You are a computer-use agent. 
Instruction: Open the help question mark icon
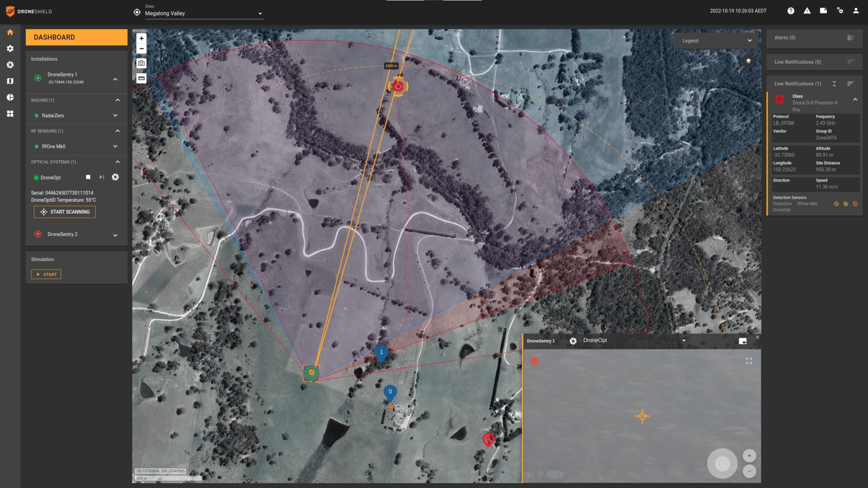791,11
